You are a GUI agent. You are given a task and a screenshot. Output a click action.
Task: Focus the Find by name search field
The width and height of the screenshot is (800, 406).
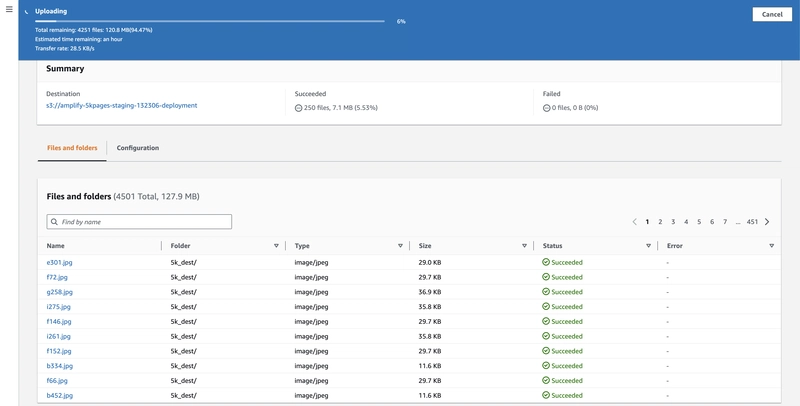click(139, 222)
